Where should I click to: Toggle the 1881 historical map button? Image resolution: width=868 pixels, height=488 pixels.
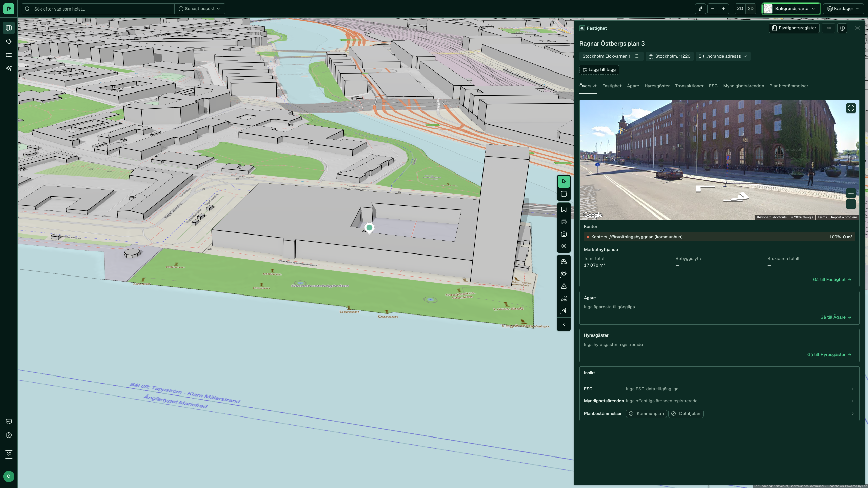(829, 28)
